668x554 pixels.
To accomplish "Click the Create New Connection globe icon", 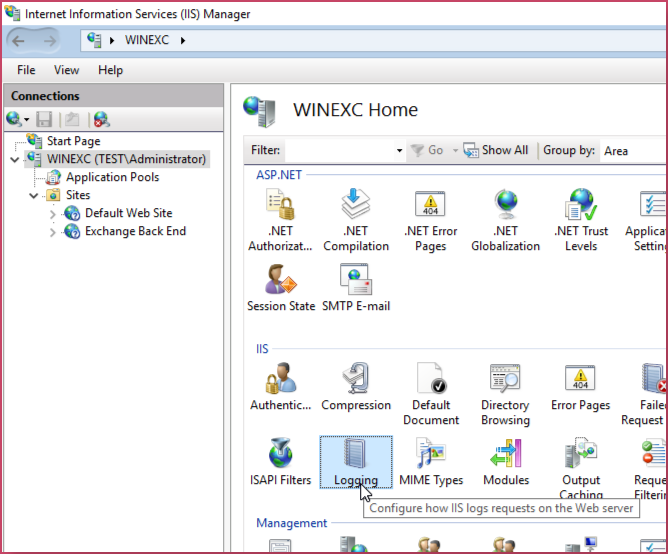I will point(13,119).
